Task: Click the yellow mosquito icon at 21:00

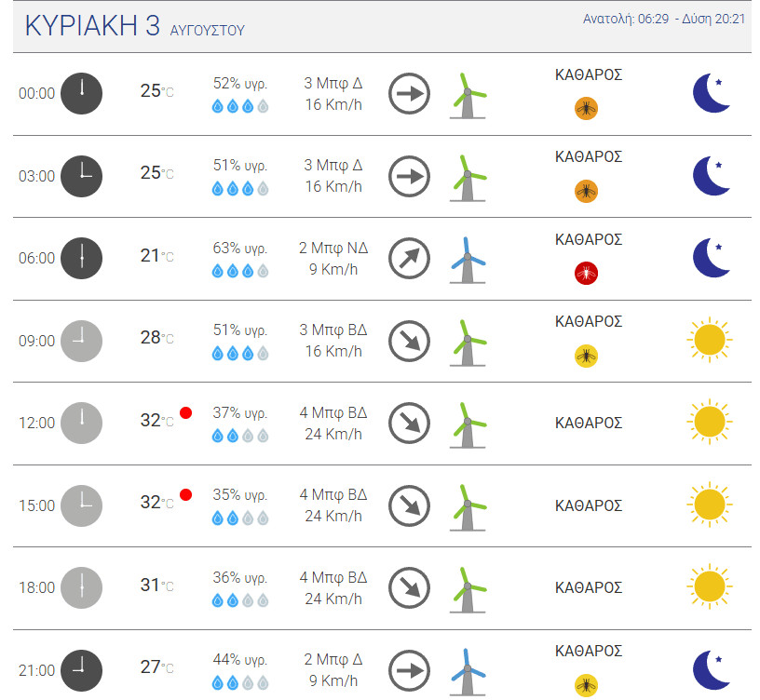Action: 586,685
